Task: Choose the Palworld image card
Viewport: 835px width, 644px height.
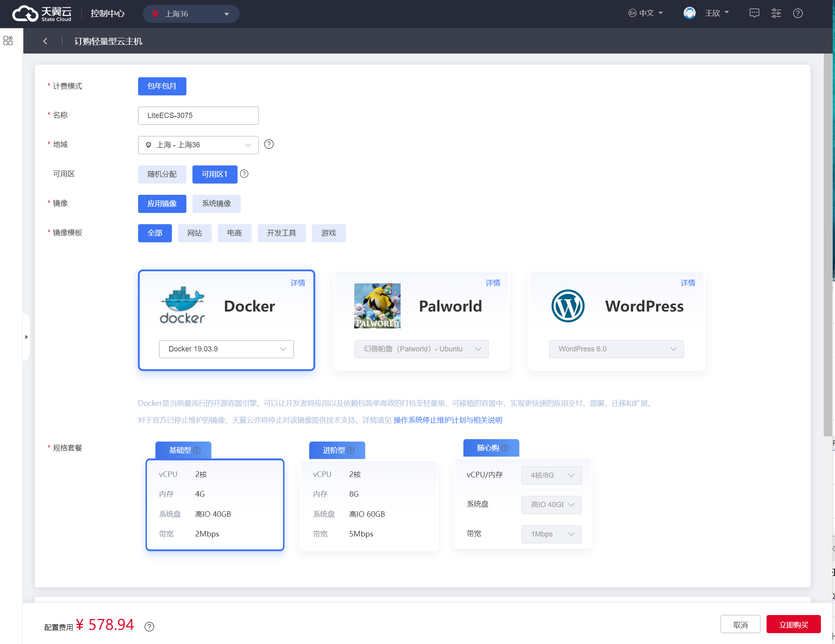Action: click(422, 321)
